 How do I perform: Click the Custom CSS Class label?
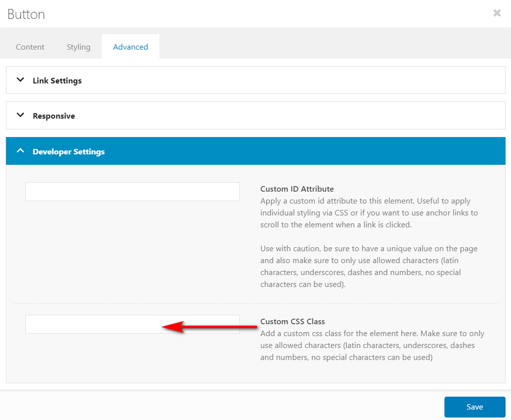293,322
